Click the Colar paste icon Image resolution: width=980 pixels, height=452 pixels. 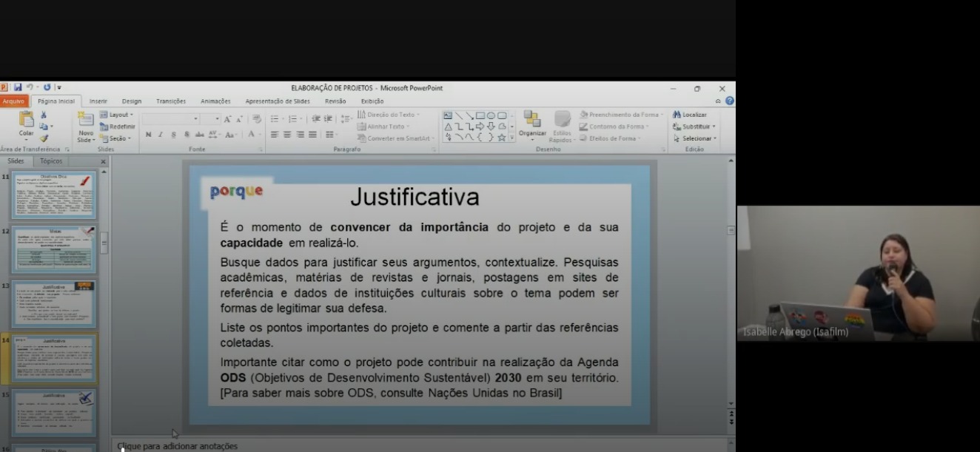tap(26, 120)
